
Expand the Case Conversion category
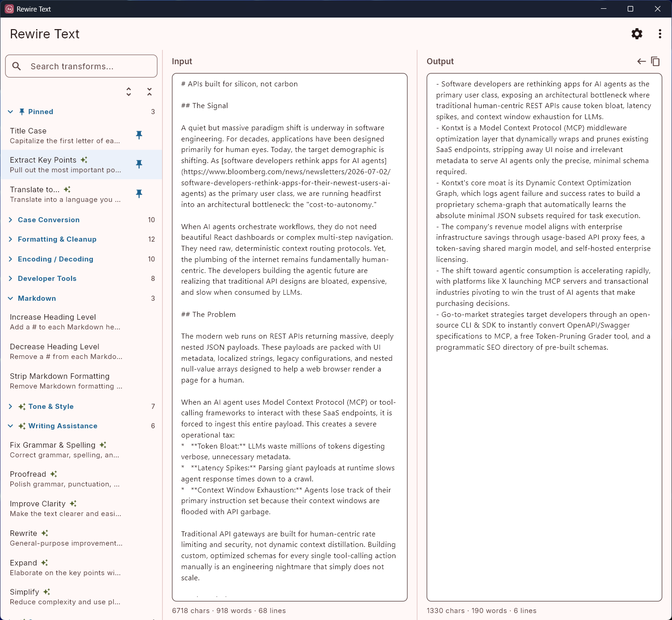(x=81, y=220)
